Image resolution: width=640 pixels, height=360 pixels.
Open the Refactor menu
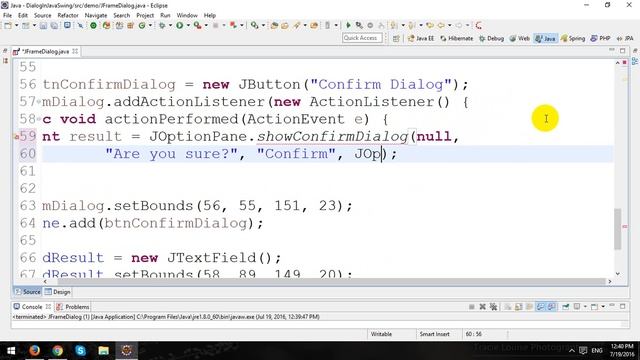(68, 15)
